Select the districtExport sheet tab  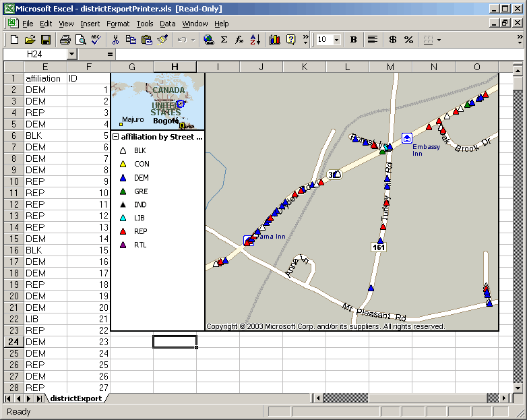click(x=75, y=398)
